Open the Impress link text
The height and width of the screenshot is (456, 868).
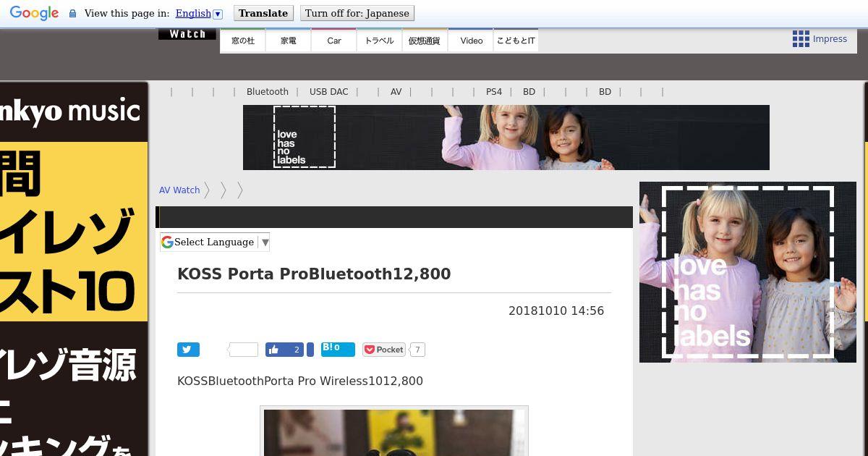830,39
